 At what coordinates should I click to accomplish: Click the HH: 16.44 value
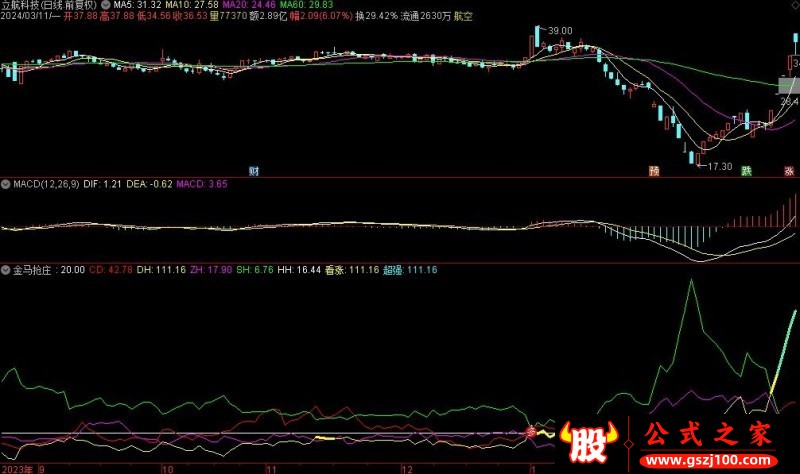pos(299,270)
